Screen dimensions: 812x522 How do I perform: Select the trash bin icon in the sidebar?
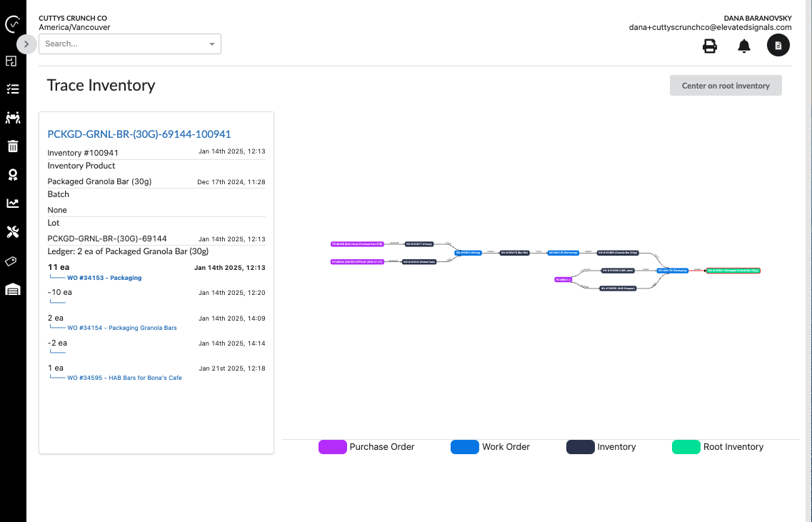12,146
